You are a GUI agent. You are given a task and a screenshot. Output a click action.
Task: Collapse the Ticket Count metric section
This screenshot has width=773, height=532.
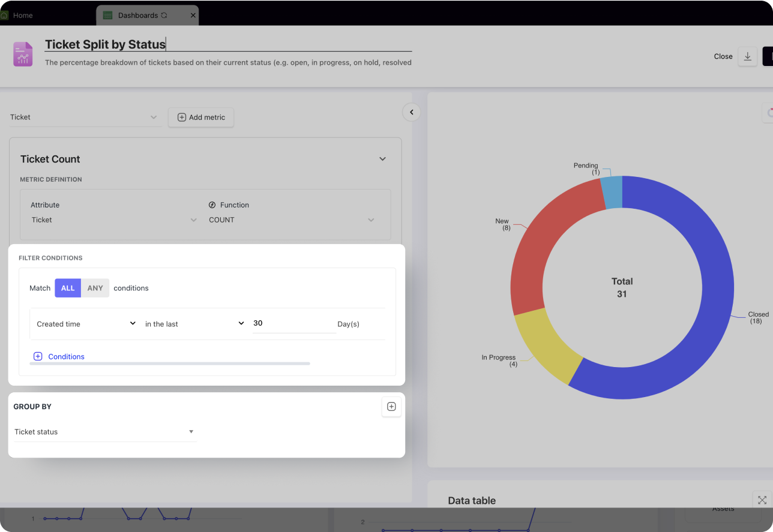pos(382,158)
